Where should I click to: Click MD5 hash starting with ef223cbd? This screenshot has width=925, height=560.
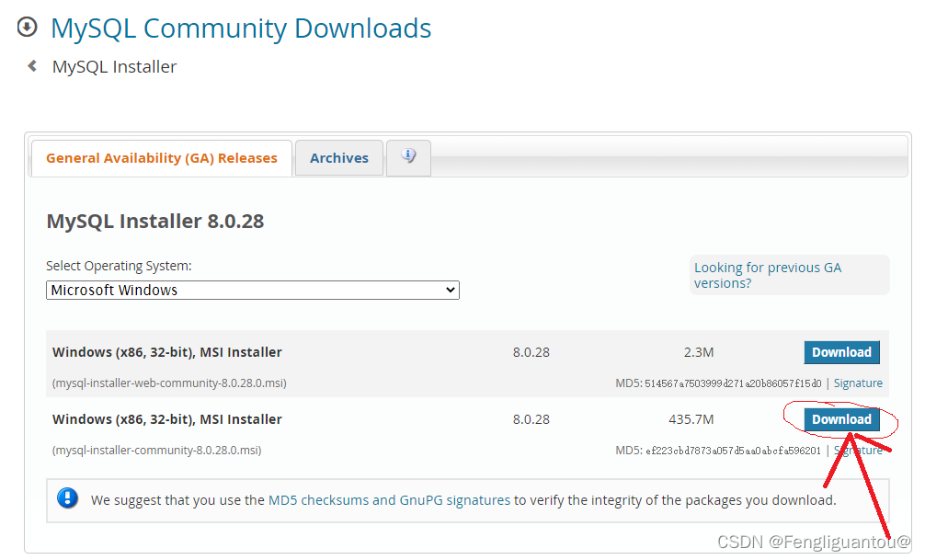click(x=733, y=451)
